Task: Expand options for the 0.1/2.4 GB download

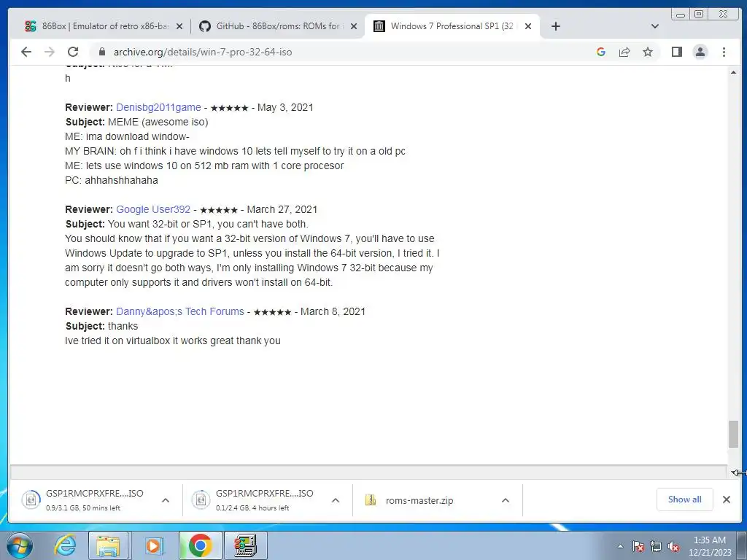Action: click(336, 500)
